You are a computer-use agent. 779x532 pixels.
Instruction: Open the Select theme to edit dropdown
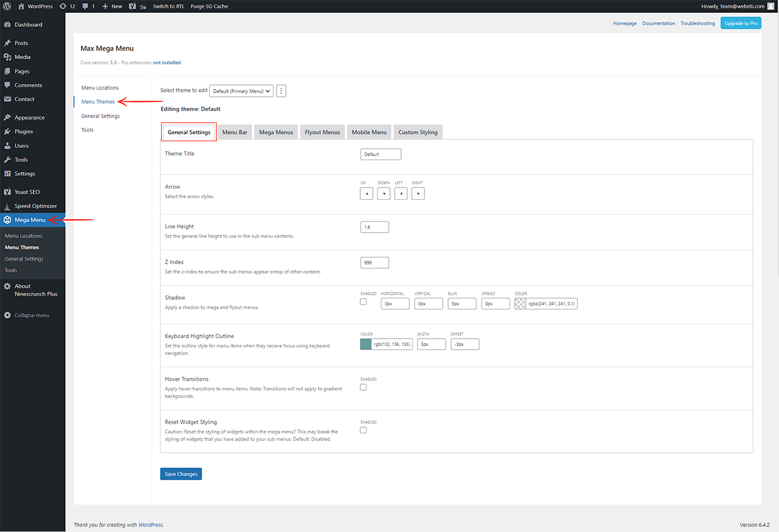(x=241, y=91)
